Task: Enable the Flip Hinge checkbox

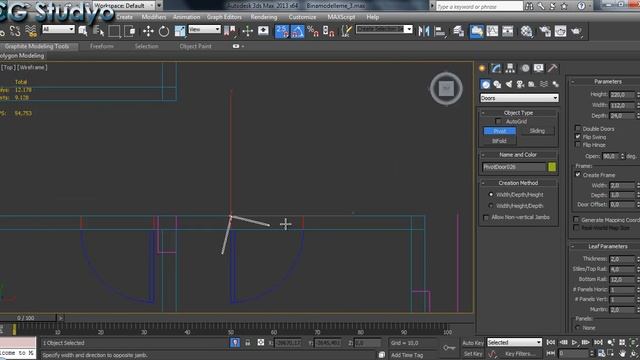Action: 578,144
